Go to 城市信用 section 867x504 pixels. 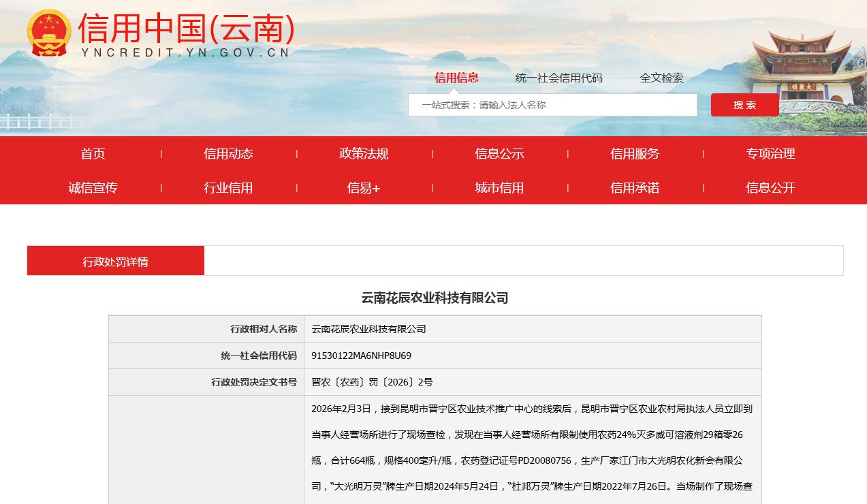click(x=499, y=188)
